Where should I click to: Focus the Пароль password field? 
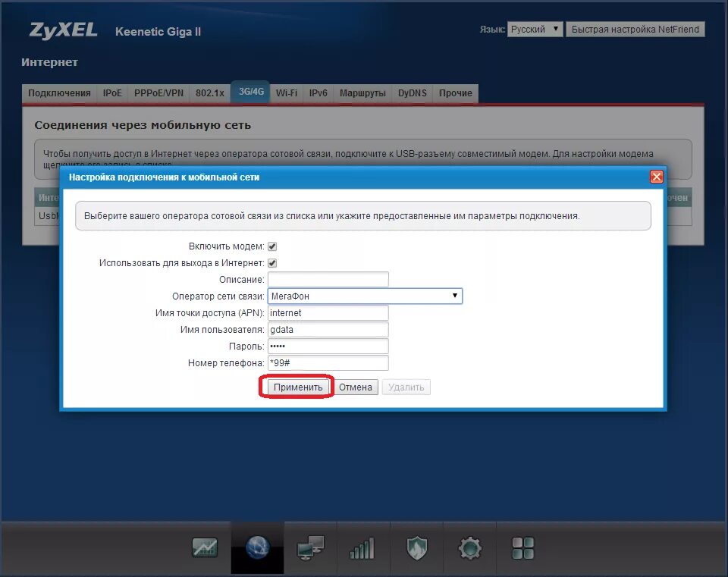[x=328, y=347]
